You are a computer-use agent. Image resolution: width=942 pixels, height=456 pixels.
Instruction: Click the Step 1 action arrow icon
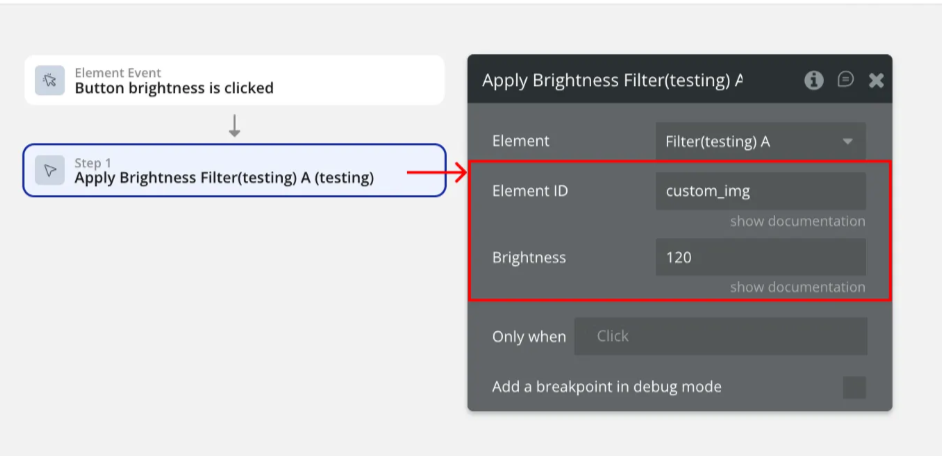tap(49, 170)
